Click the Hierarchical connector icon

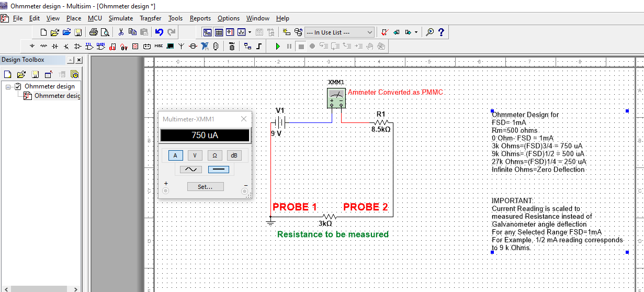pos(247,47)
